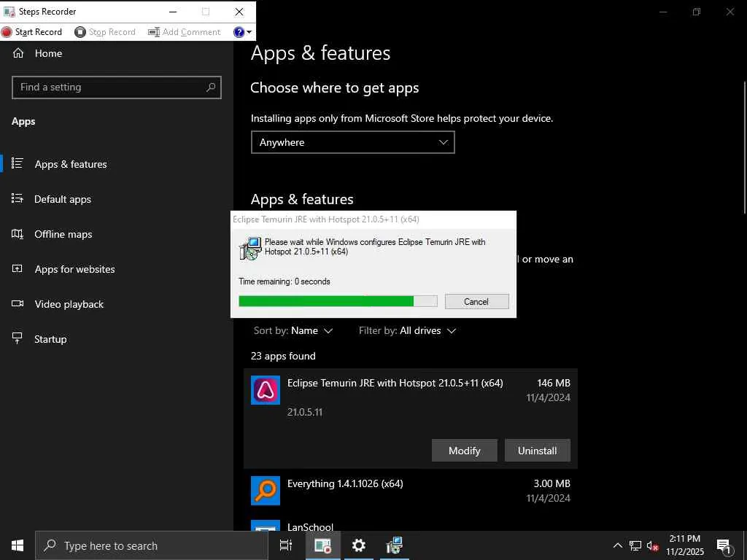Screen dimensions: 747x560
Task: Open Task View on the taskbar
Action: click(285, 545)
